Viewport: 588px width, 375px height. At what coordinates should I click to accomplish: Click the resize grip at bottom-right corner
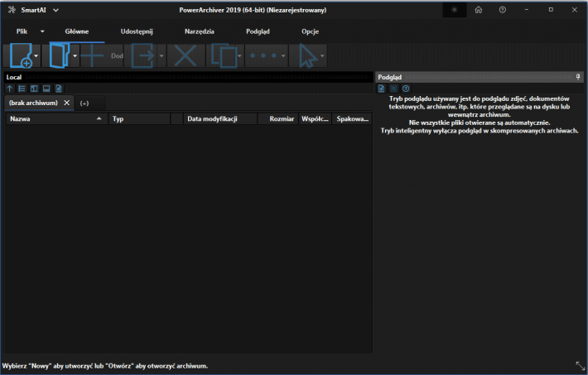(580, 366)
